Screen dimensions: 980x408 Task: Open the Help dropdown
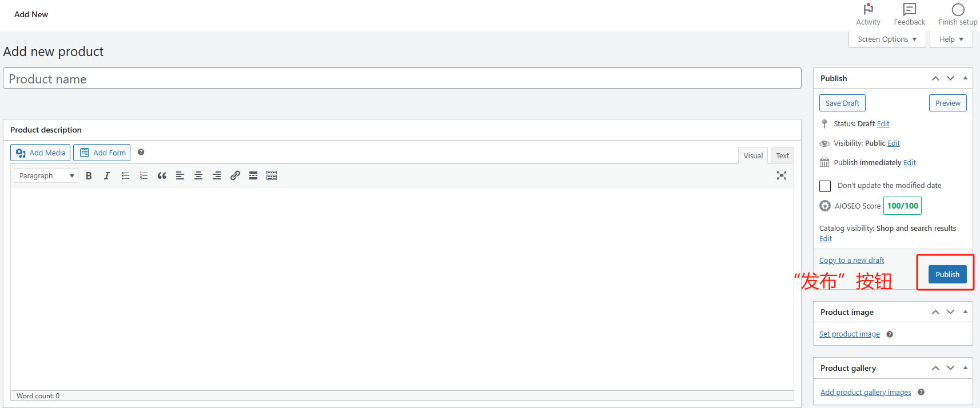tap(951, 39)
